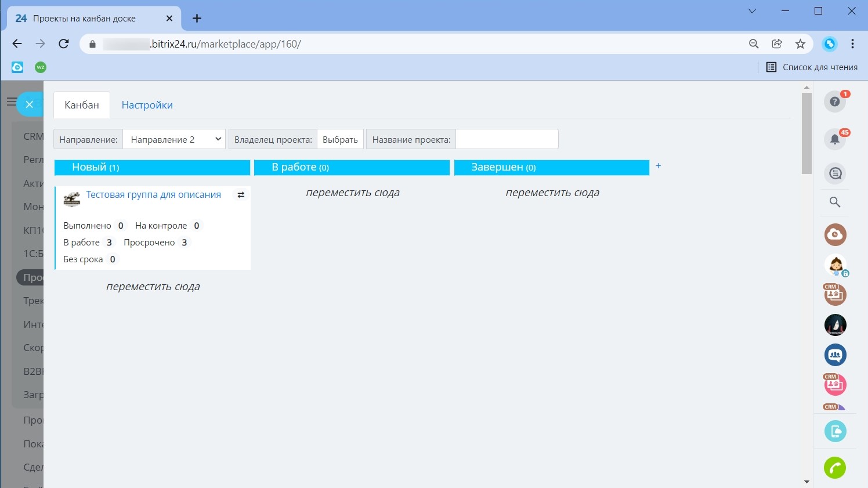Click the search magnifier in right sidebar
The height and width of the screenshot is (488, 868).
[835, 203]
